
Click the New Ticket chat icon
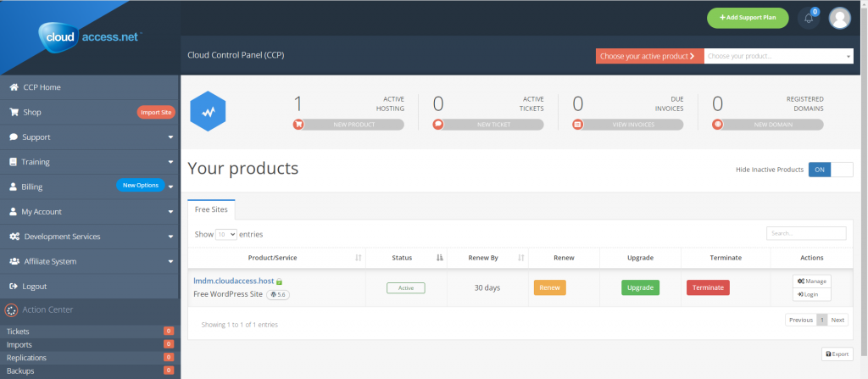[438, 124]
